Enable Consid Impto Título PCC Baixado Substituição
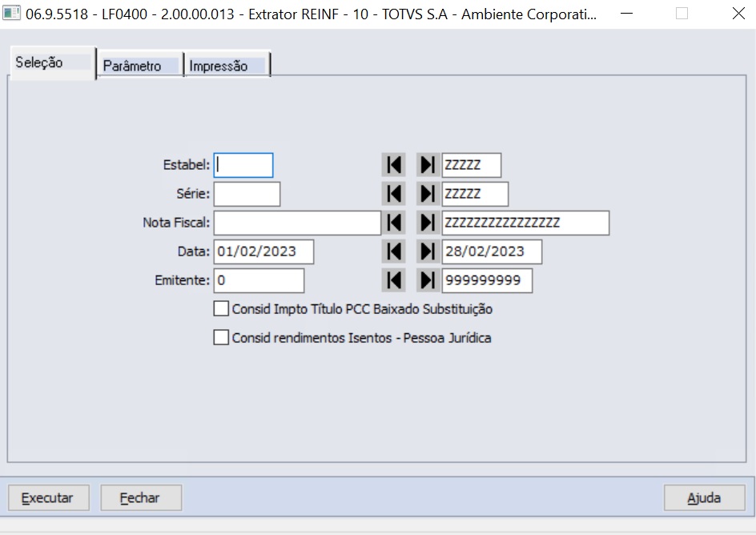Image resolution: width=756 pixels, height=535 pixels. tap(222, 308)
